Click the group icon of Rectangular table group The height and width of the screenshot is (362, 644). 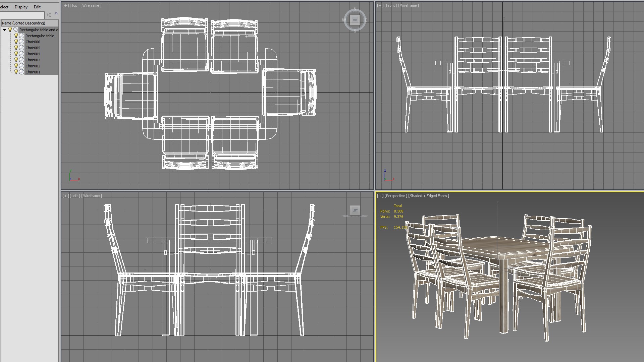15,29
